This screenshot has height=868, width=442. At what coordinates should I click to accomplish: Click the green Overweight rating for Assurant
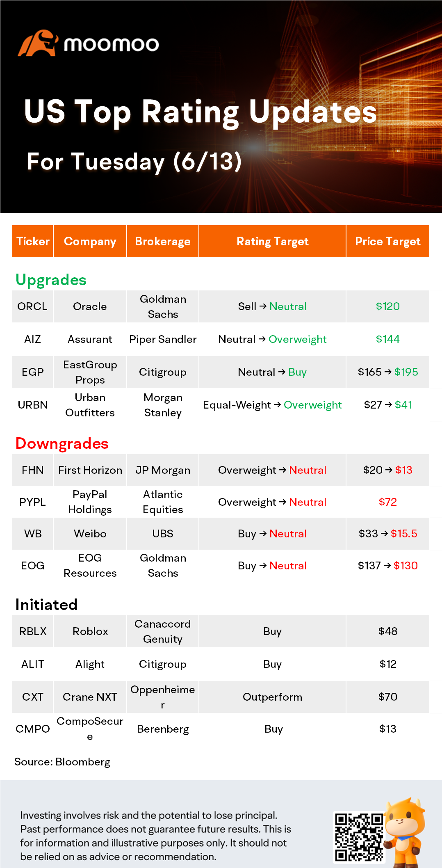[x=298, y=339]
